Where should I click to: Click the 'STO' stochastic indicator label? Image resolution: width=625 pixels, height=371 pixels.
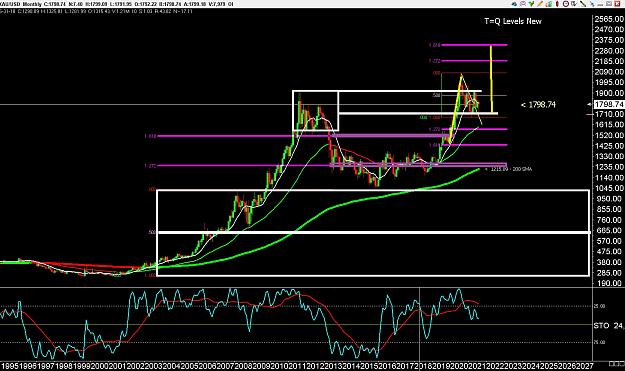coord(601,326)
